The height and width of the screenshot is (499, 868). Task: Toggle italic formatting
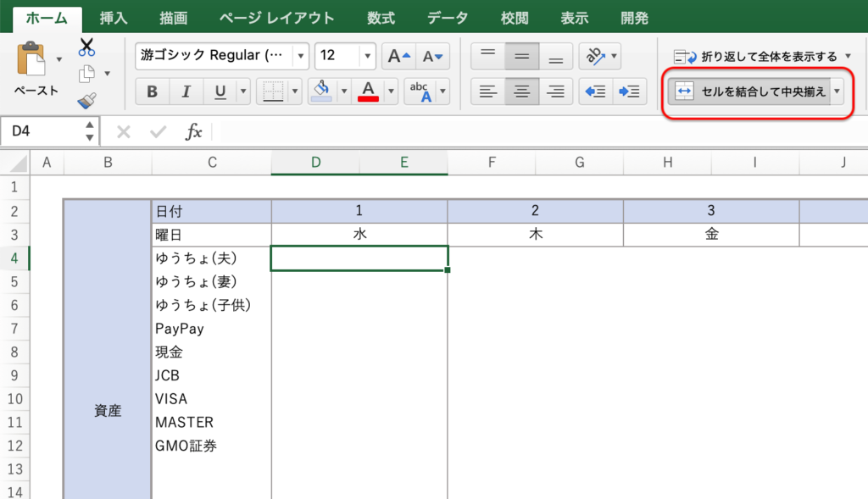[x=186, y=91]
